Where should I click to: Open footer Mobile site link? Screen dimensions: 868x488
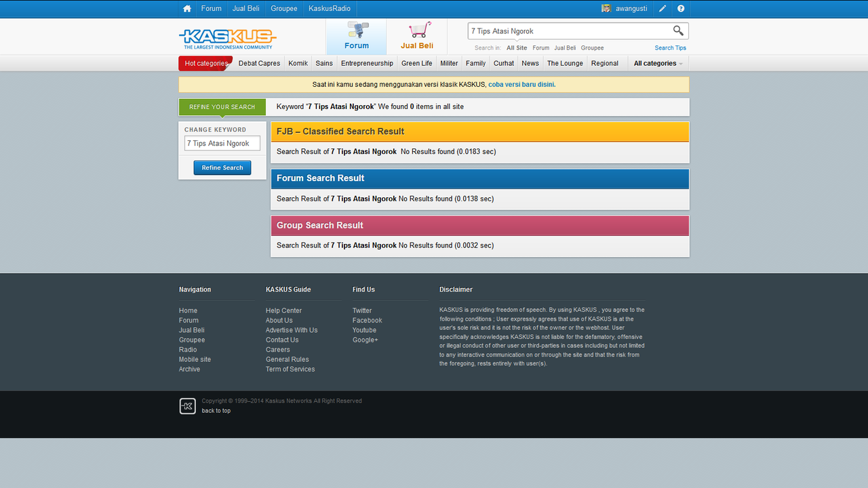[195, 359]
